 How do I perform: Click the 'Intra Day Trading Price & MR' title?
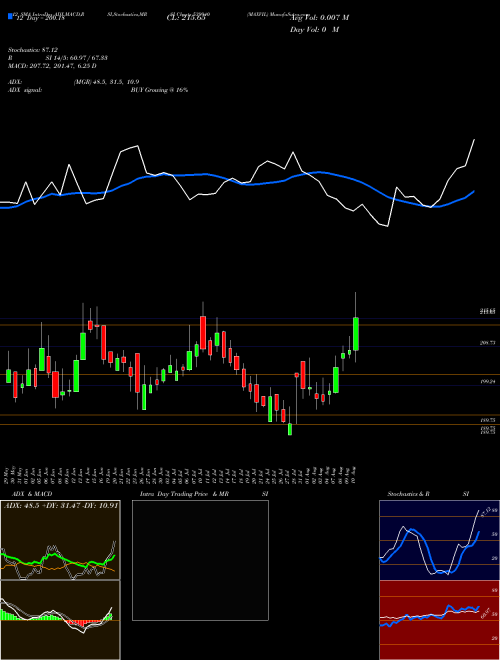184,494
